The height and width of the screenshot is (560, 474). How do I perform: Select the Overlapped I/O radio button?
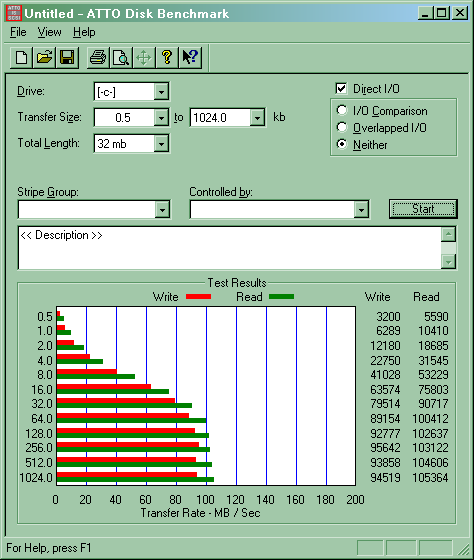coord(342,127)
